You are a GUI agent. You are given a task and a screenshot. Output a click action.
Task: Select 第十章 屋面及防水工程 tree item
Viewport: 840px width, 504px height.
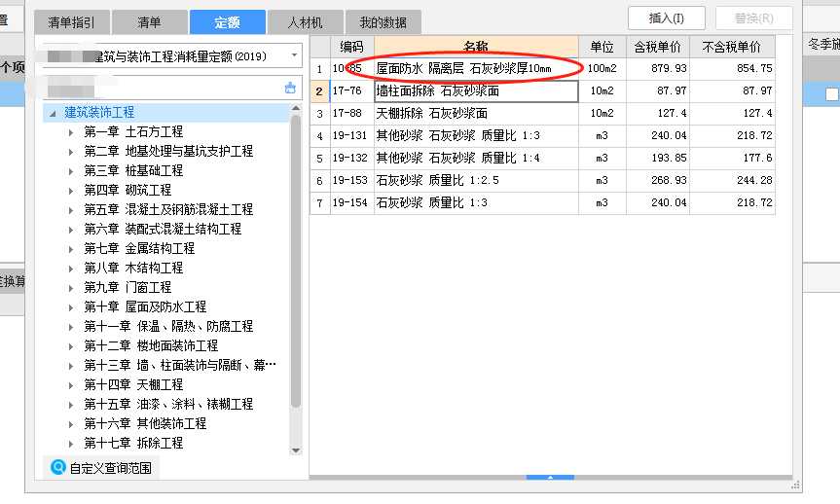click(x=145, y=306)
